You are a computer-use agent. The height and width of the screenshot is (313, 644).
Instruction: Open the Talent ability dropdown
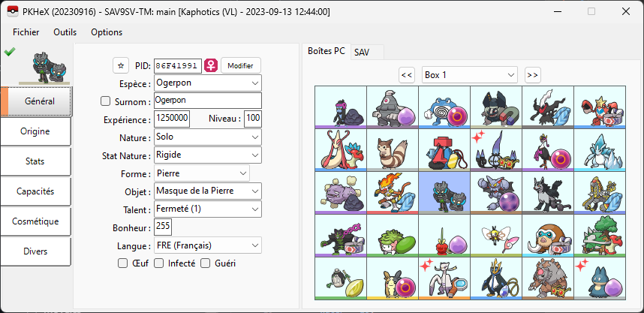(208, 209)
